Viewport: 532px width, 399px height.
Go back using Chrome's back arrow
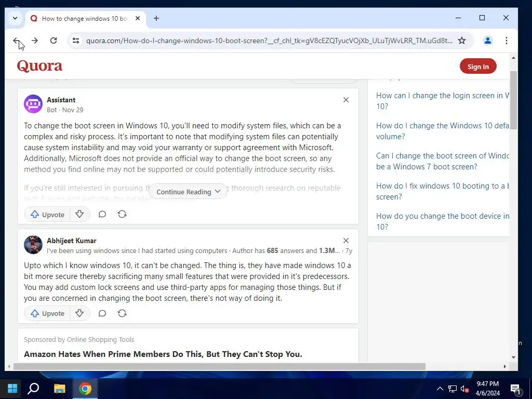pos(16,41)
